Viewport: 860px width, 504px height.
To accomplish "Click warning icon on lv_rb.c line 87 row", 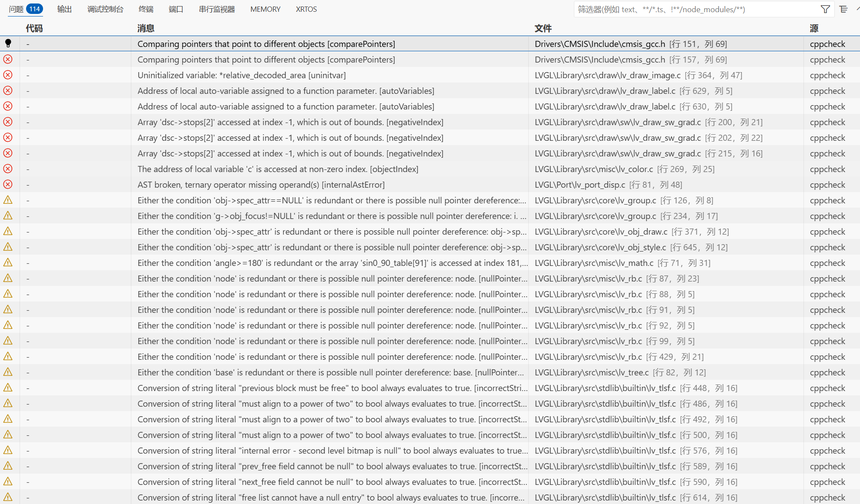I will tap(8, 278).
